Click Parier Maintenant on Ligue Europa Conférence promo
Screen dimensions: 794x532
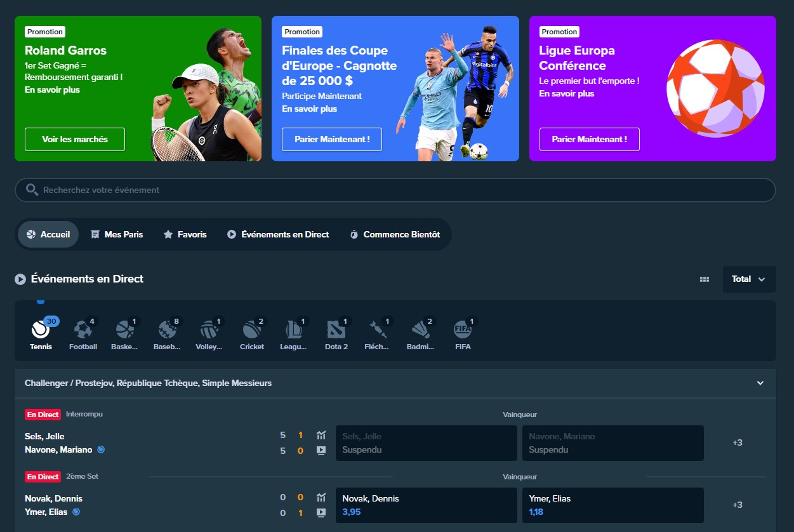[590, 139]
